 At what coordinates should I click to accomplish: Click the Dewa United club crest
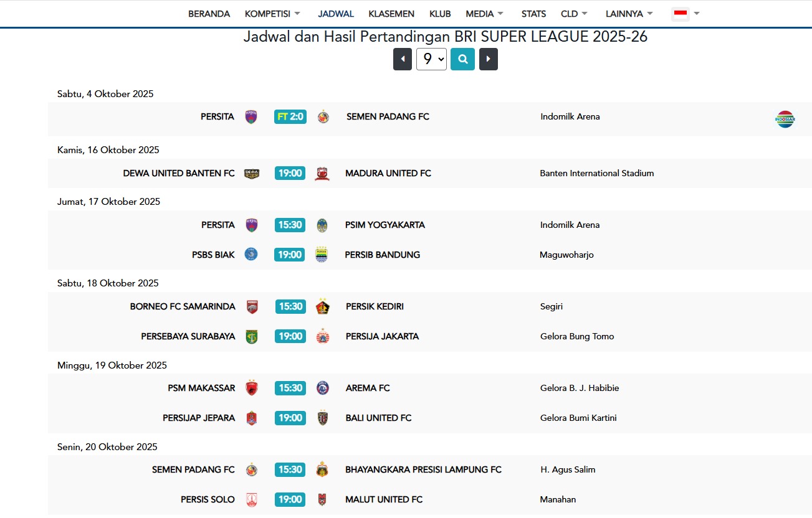point(252,174)
